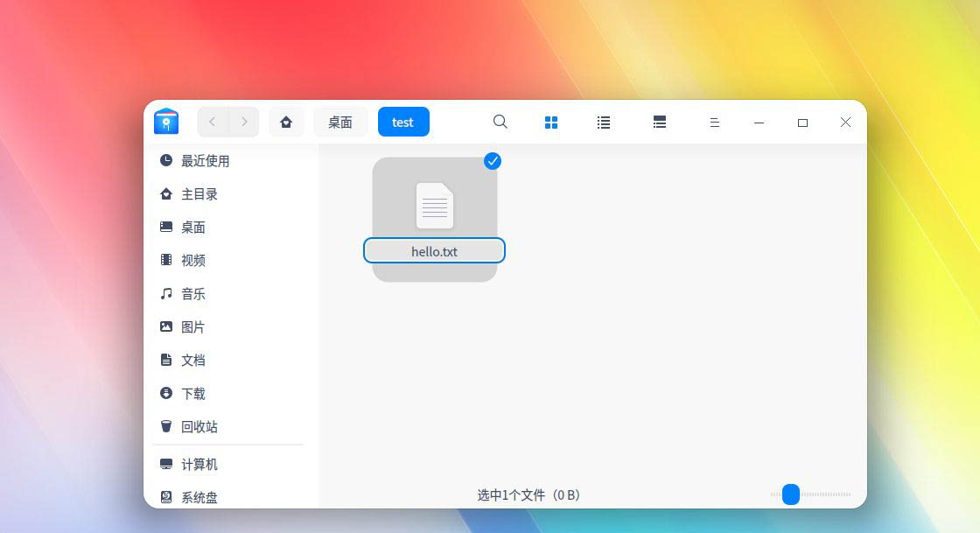Screen dimensions: 980x533
Task: Click the search magnifier icon
Action: 500,122
